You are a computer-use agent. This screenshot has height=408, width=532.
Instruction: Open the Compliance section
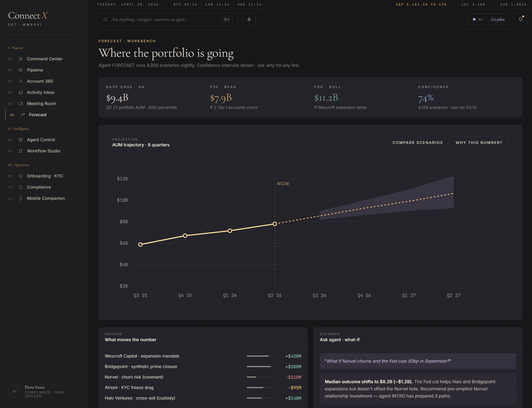(x=21, y=187)
